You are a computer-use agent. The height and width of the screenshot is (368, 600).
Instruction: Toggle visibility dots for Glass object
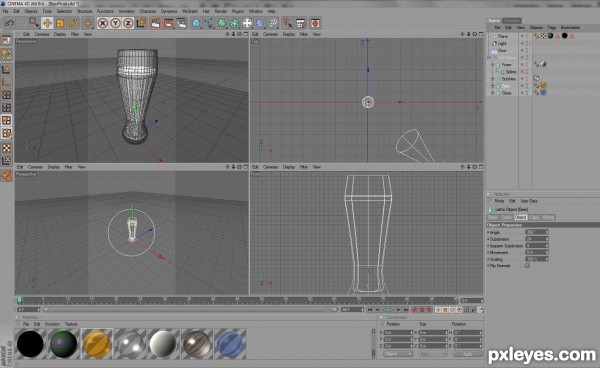click(527, 93)
